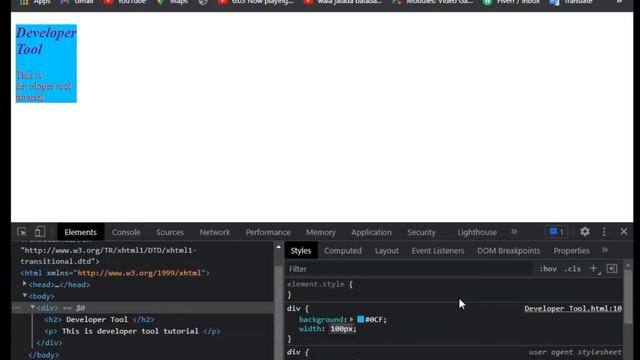Show more DevTools tabs chevron
Screen dimensions: 640x360
[x=514, y=231]
